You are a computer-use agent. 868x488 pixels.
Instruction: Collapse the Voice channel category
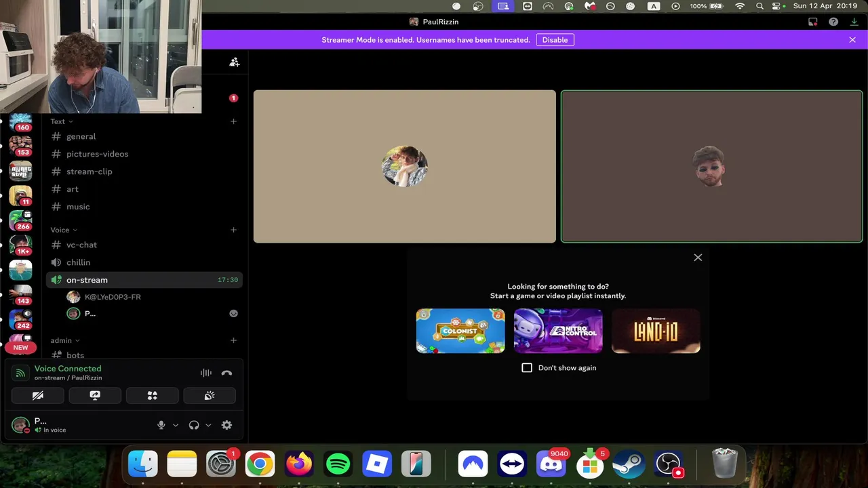[x=64, y=230]
